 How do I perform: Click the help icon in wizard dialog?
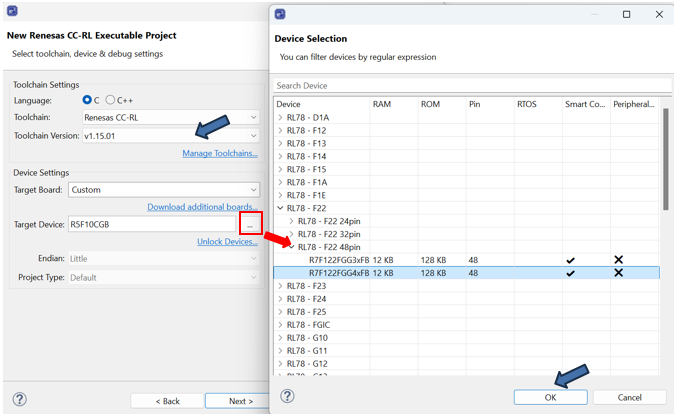(19, 400)
